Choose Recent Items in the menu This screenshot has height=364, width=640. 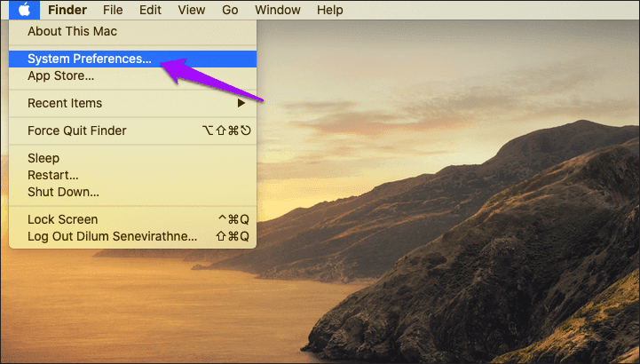coord(132,103)
